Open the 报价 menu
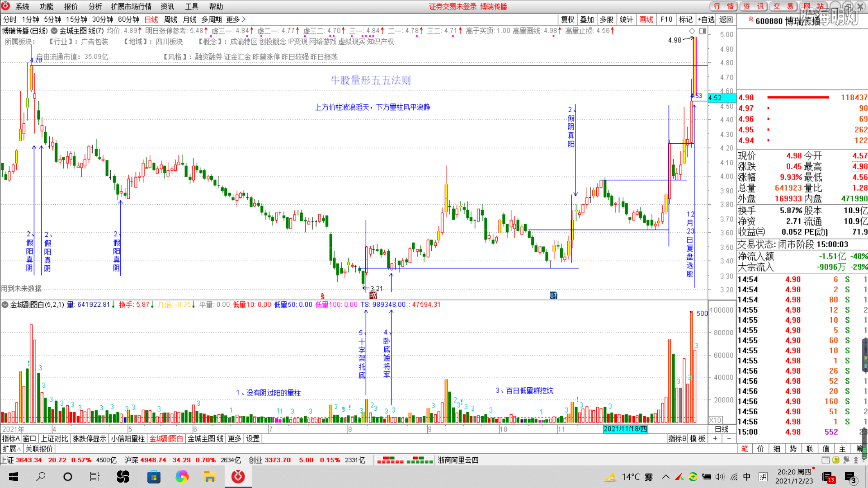868x488 pixels. coord(71,6)
